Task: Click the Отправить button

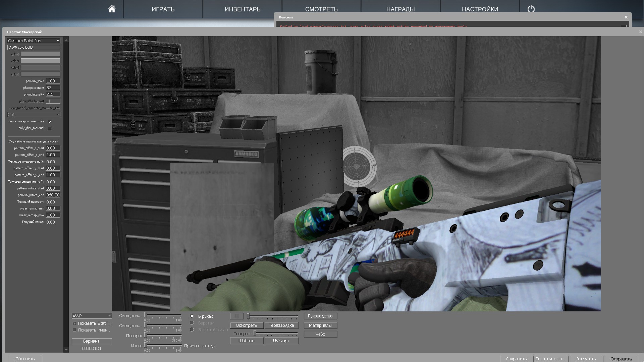Action: pos(621,359)
